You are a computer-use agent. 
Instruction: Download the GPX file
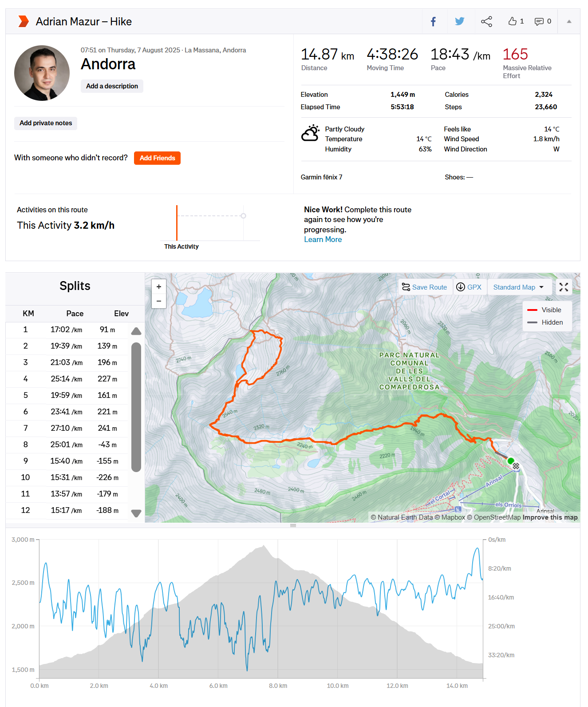469,287
